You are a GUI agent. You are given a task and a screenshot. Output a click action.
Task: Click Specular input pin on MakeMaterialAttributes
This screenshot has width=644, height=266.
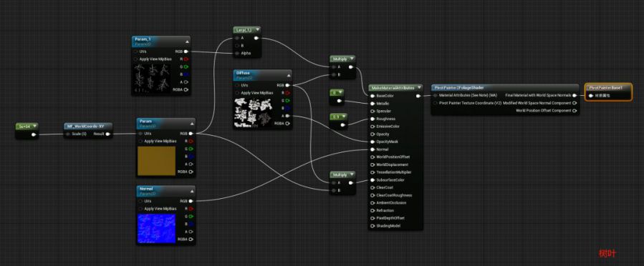(373, 111)
